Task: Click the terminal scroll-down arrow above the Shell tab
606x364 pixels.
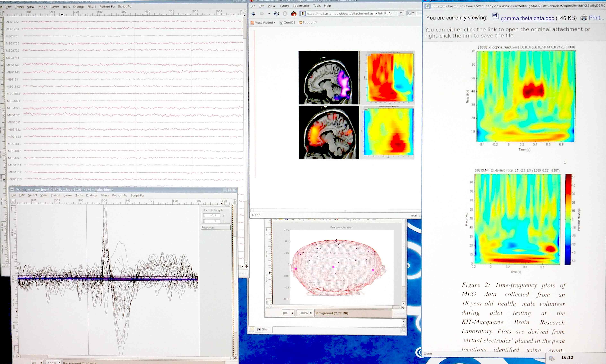Action: coord(403,325)
